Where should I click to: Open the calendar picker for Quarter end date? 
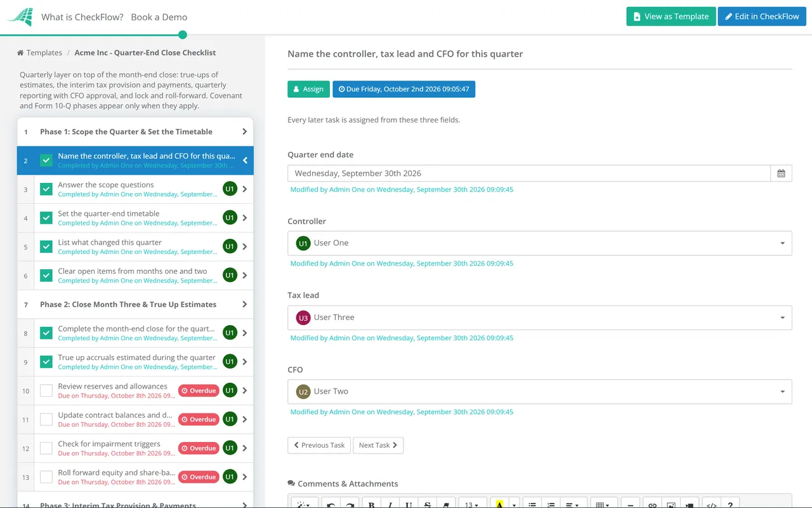(x=781, y=173)
